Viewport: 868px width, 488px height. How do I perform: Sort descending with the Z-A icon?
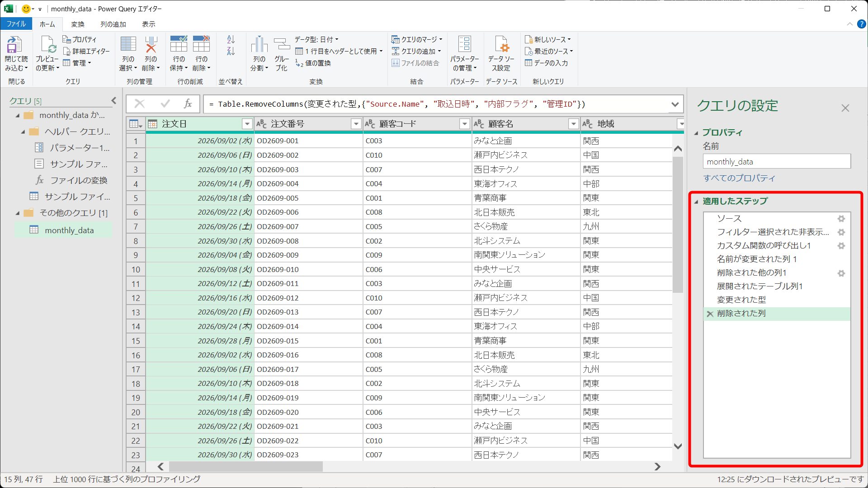231,51
